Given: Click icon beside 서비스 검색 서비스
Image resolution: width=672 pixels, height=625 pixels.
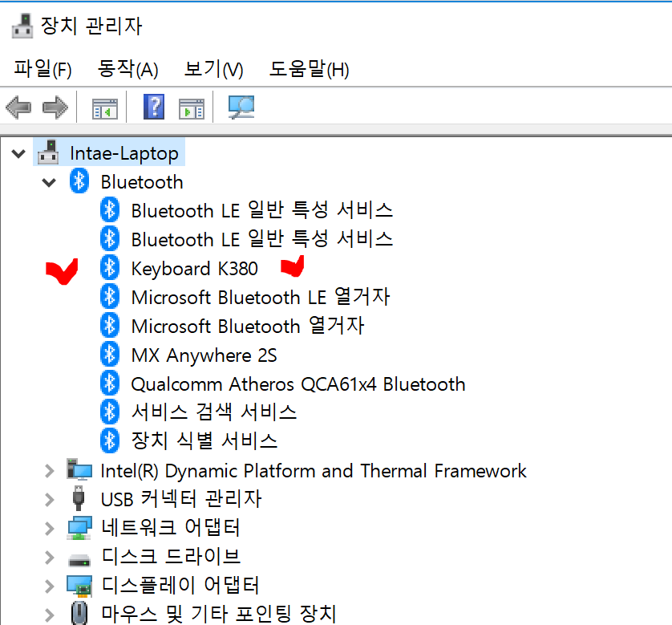Looking at the screenshot, I should click(110, 412).
